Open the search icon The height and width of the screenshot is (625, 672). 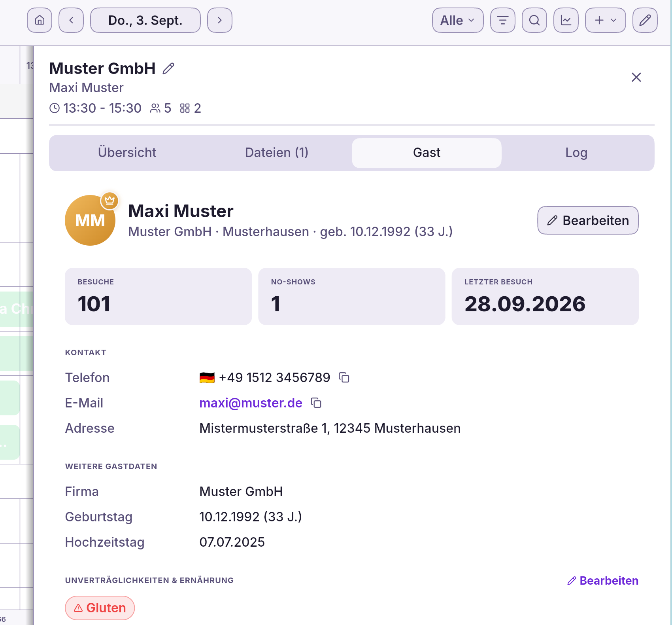pos(534,20)
